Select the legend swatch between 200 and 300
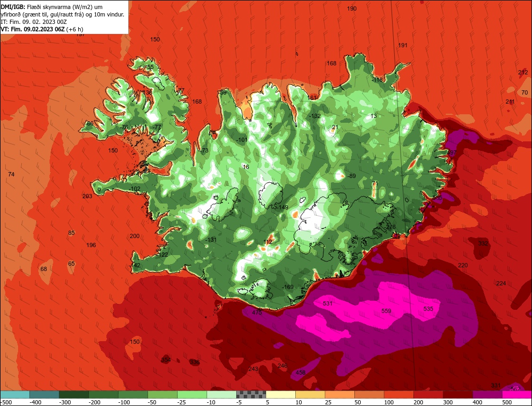 tap(428, 394)
